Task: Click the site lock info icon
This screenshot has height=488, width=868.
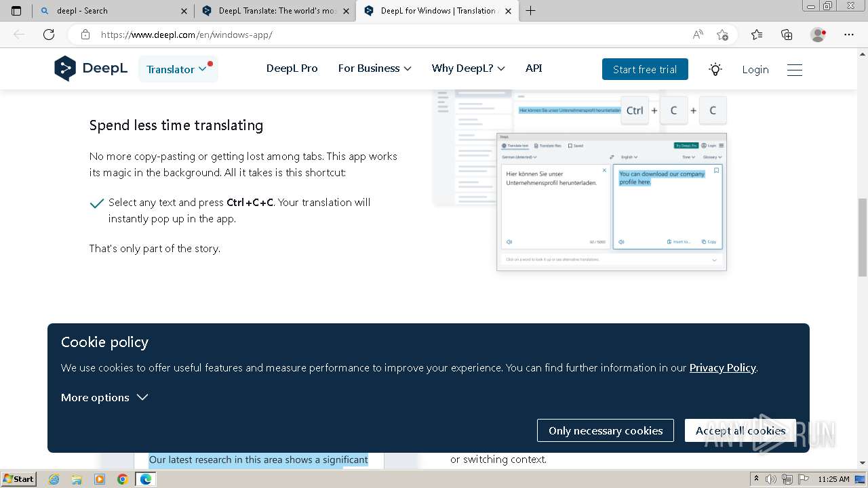Action: (x=85, y=35)
